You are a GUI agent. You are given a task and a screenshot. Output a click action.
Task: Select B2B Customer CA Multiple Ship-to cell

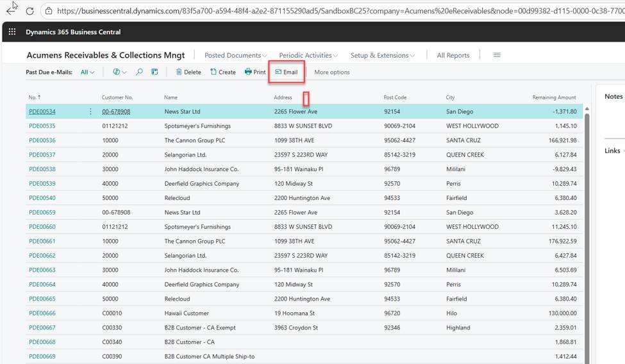[x=209, y=356]
